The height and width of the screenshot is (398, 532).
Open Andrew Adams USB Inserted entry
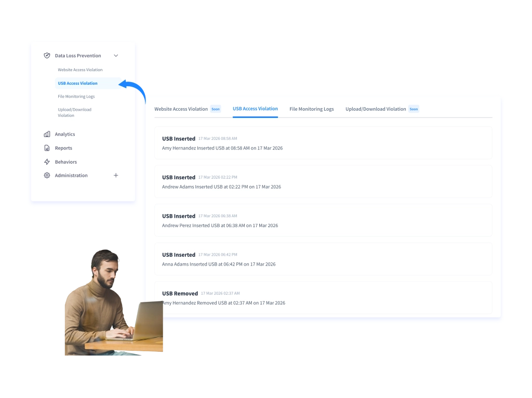[323, 181]
